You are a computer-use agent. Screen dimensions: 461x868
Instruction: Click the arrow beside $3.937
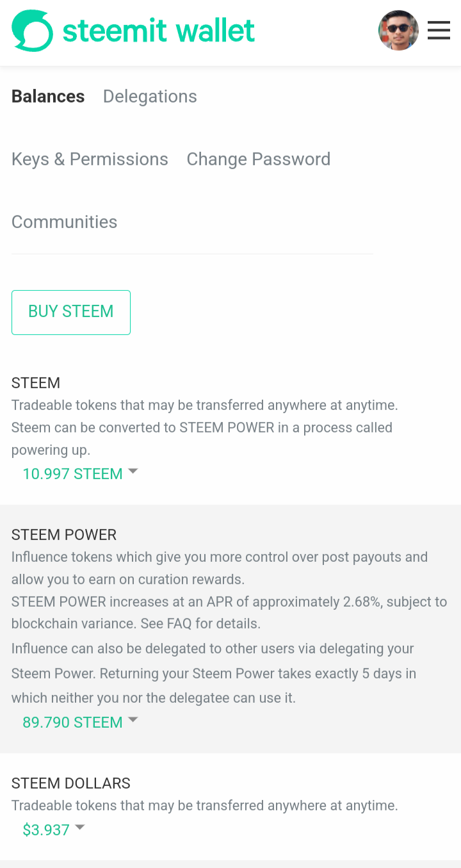(x=80, y=828)
